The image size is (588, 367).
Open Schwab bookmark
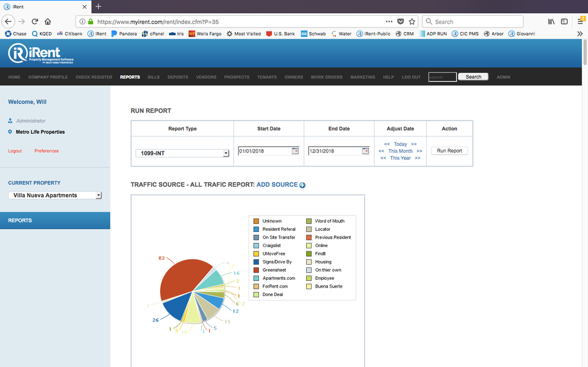pyautogui.click(x=313, y=34)
